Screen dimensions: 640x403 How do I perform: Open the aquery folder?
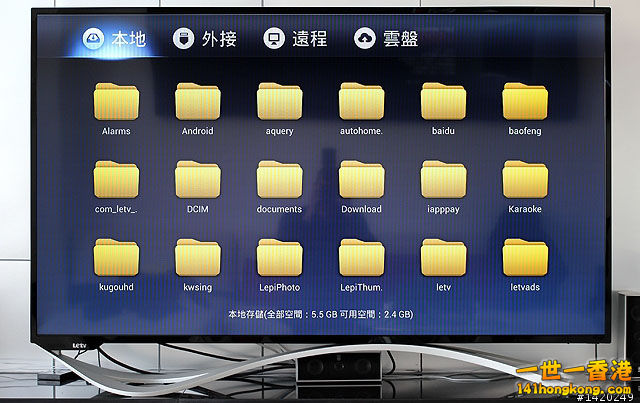(x=280, y=102)
